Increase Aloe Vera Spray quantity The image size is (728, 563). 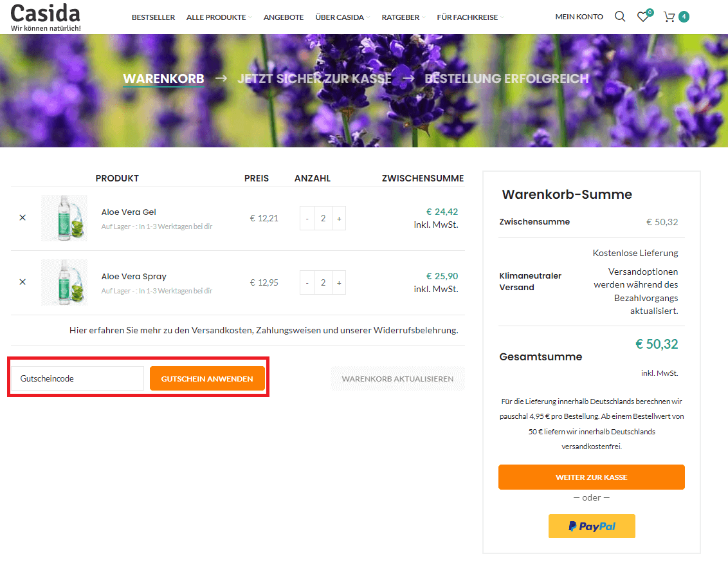[x=339, y=283]
